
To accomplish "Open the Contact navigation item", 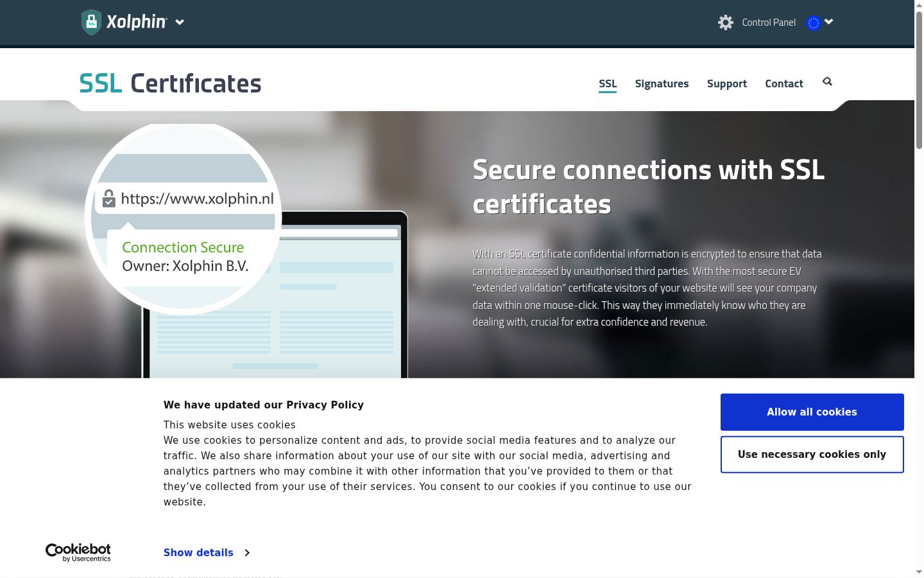I will click(784, 83).
